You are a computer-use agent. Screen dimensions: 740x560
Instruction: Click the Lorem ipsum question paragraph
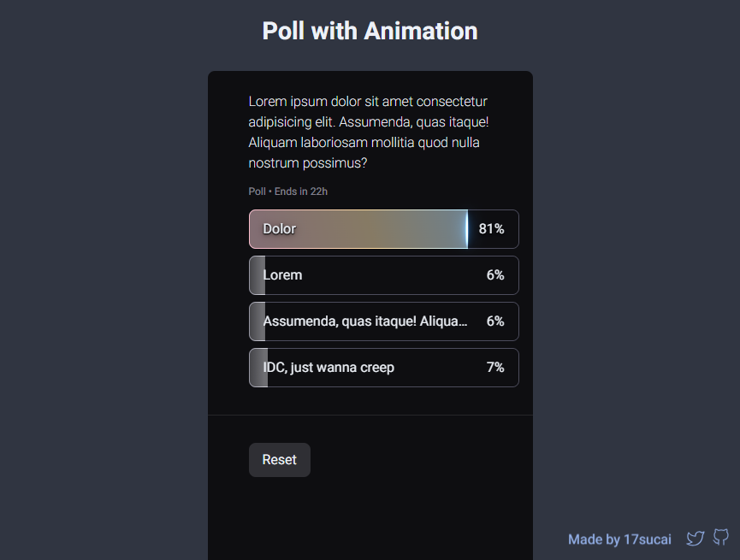tap(369, 133)
